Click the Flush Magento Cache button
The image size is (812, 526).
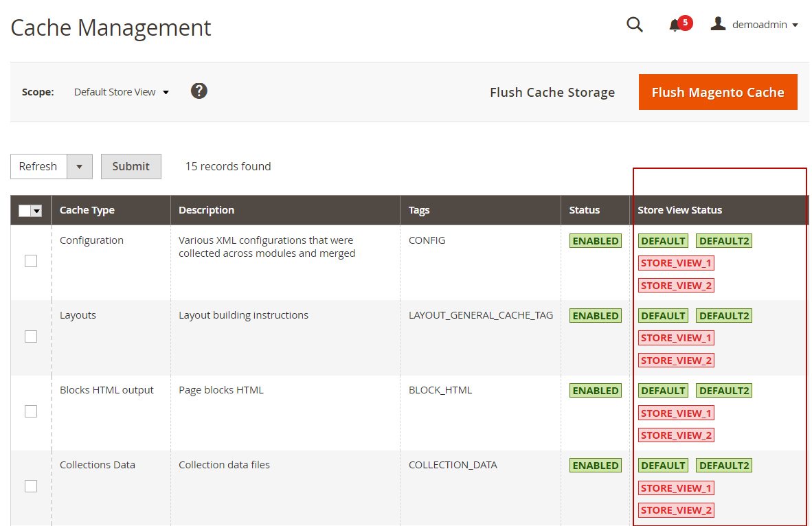pos(718,92)
